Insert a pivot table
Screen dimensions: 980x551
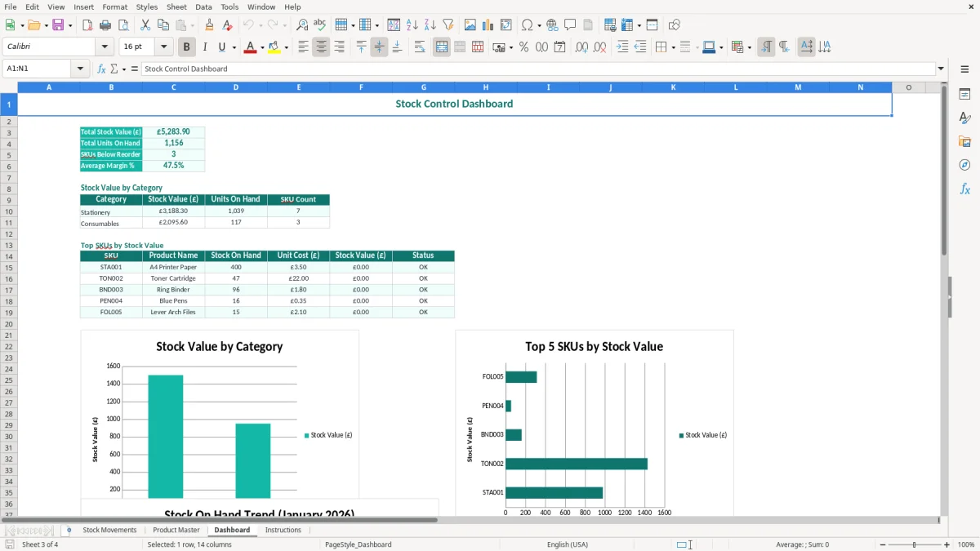(x=506, y=25)
